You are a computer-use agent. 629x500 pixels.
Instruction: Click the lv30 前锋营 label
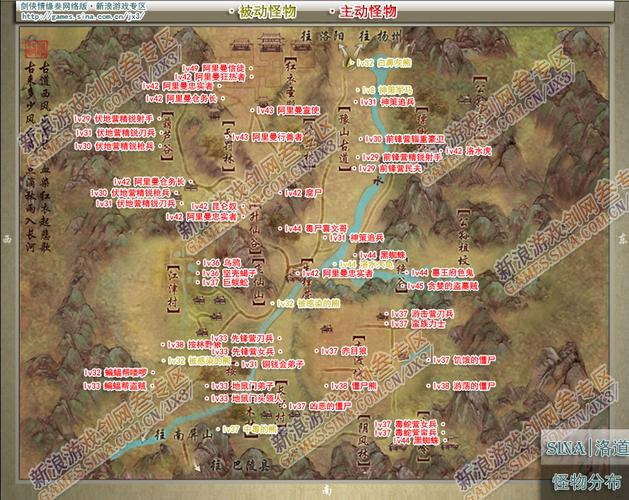(404, 139)
